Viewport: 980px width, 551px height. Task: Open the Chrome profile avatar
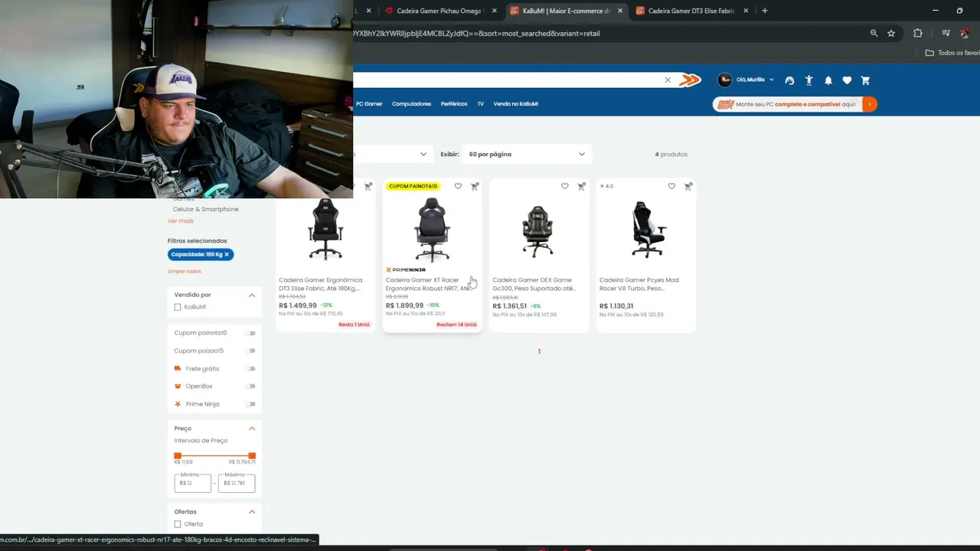click(965, 34)
